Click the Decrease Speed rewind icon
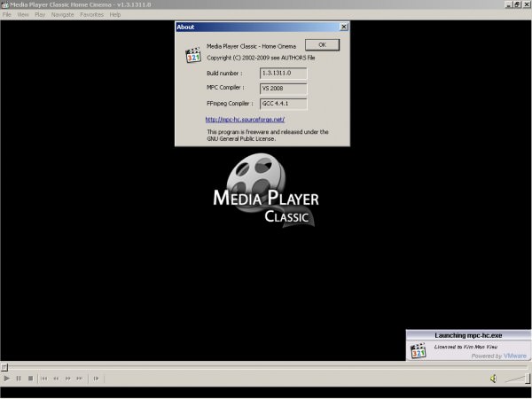This screenshot has height=399, width=532. pyautogui.click(x=57, y=379)
